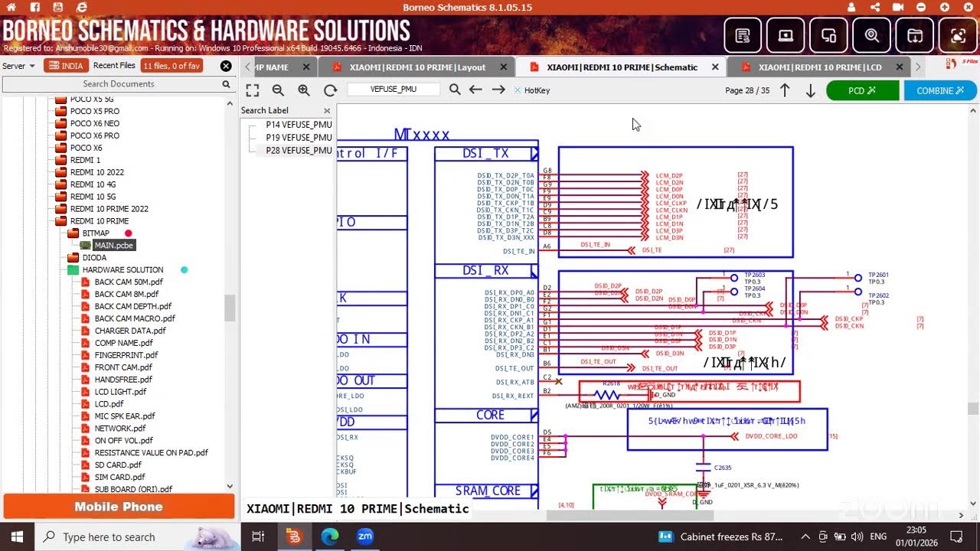980x551 pixels.
Task: Open the document list tool button
Action: [x=743, y=36]
